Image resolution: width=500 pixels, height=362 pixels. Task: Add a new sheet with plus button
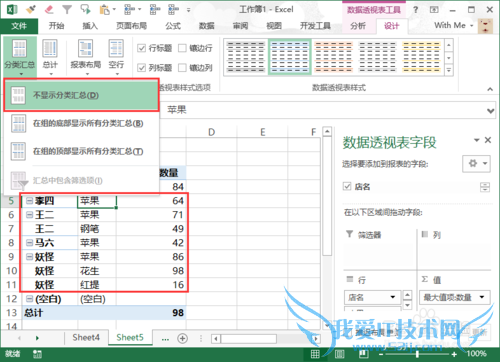pyautogui.click(x=182, y=338)
